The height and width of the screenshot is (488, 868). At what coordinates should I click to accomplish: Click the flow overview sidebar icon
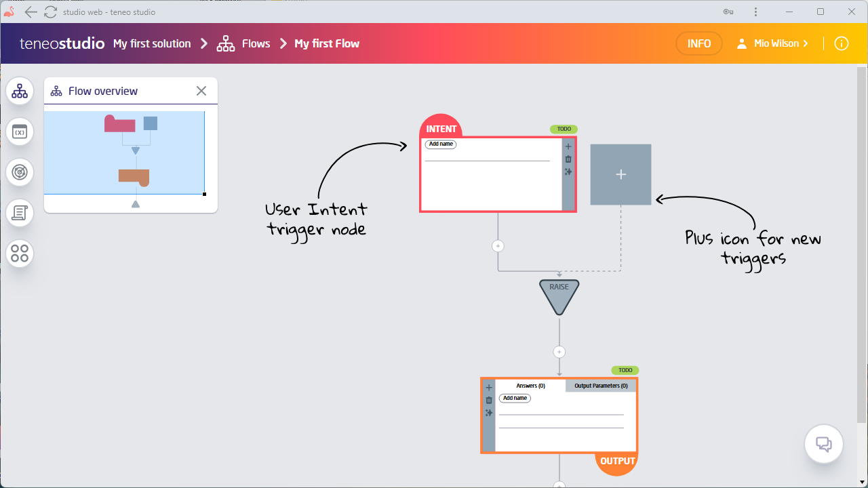coord(20,91)
